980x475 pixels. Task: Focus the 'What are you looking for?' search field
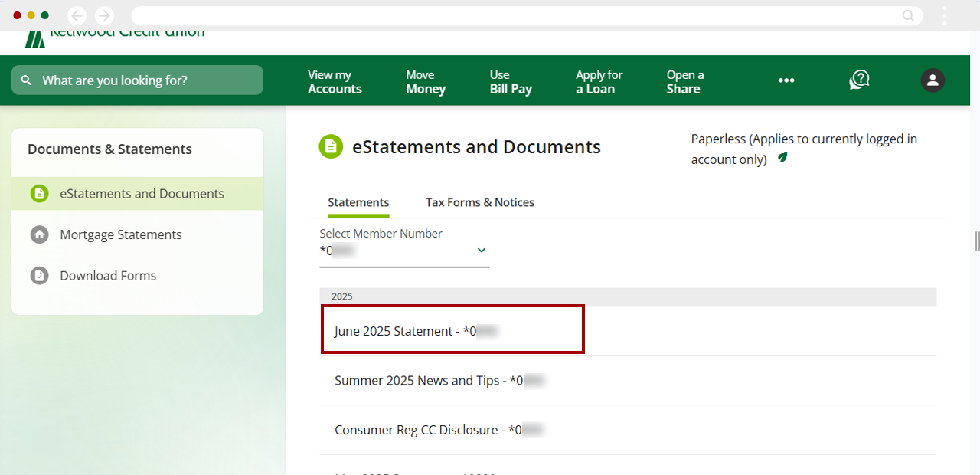click(x=137, y=80)
